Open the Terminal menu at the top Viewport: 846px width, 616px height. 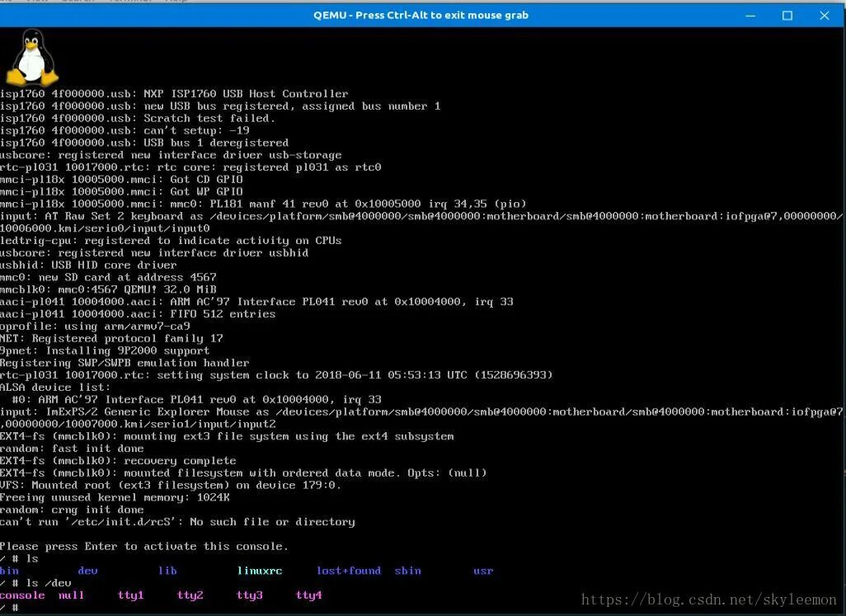click(106, 2)
